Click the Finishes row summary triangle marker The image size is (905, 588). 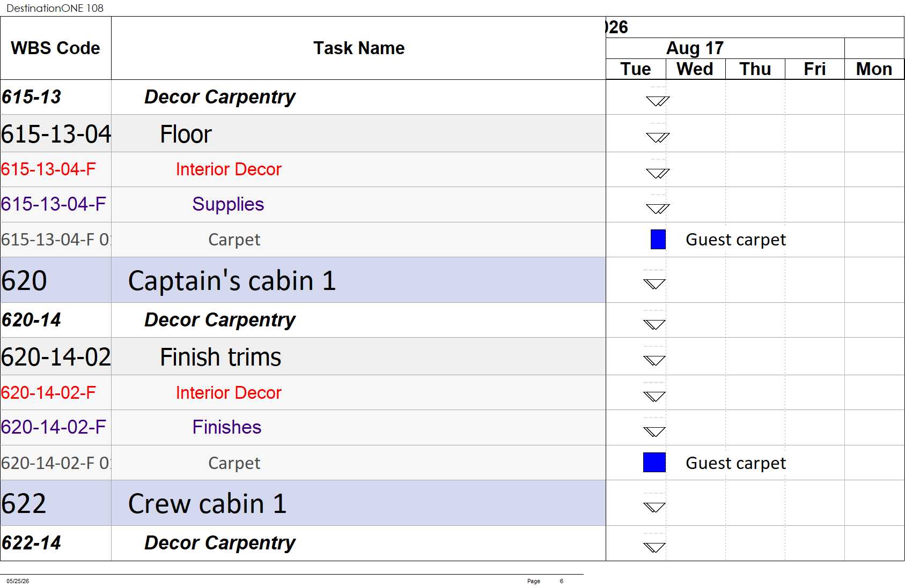pos(654,432)
